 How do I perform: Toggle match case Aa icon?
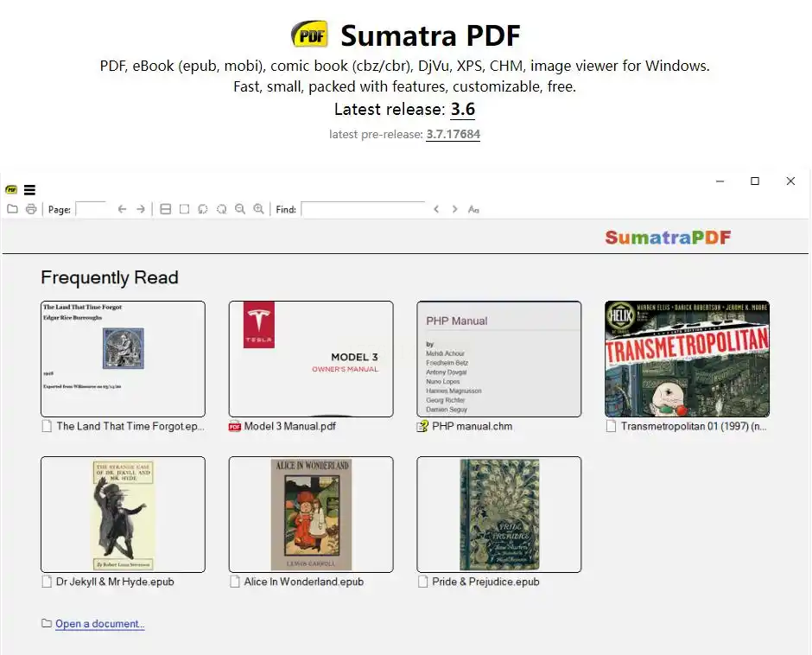tap(473, 209)
